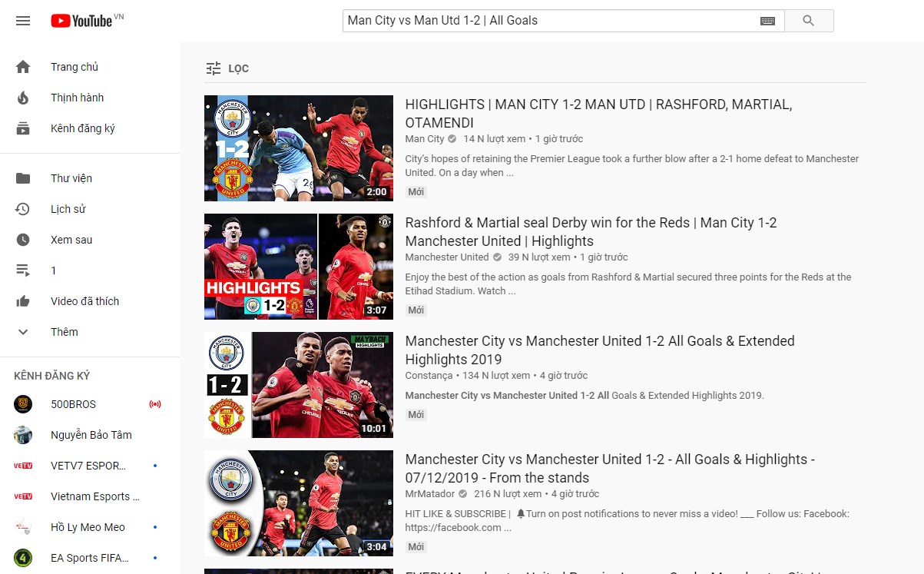Viewport: 924px width, 574px height.
Task: Click the Thư viện library icon
Action: coord(23,178)
